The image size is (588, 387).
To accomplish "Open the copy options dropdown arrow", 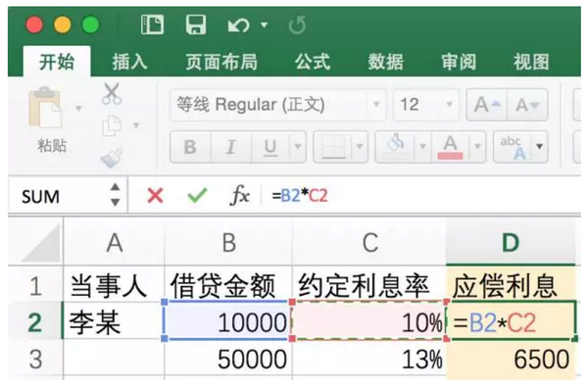I will click(x=136, y=124).
